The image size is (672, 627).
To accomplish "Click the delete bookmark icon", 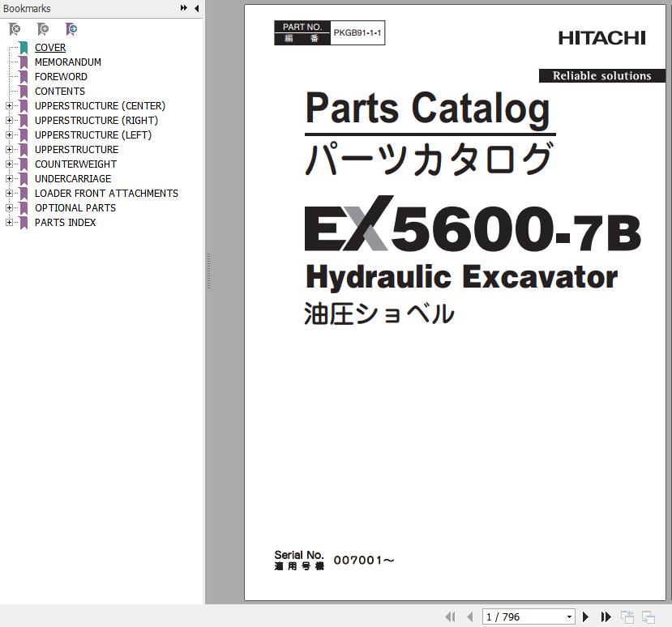I will [x=15, y=29].
